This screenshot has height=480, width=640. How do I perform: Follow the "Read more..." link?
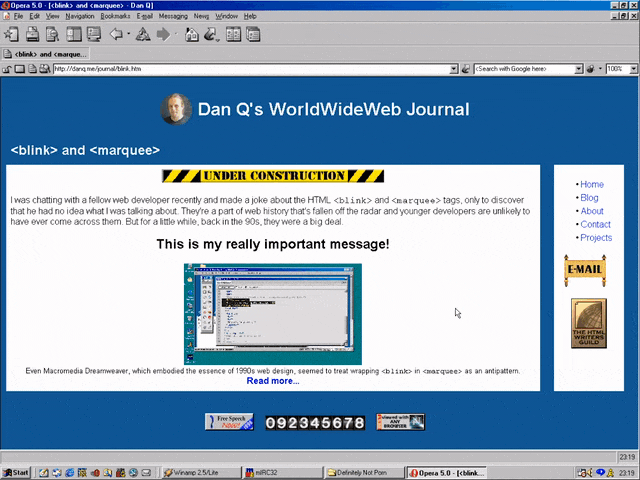click(272, 381)
